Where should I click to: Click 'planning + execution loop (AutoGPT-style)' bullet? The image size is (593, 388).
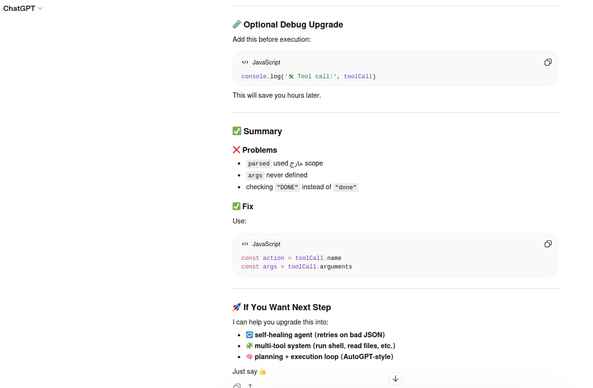[x=320, y=357]
